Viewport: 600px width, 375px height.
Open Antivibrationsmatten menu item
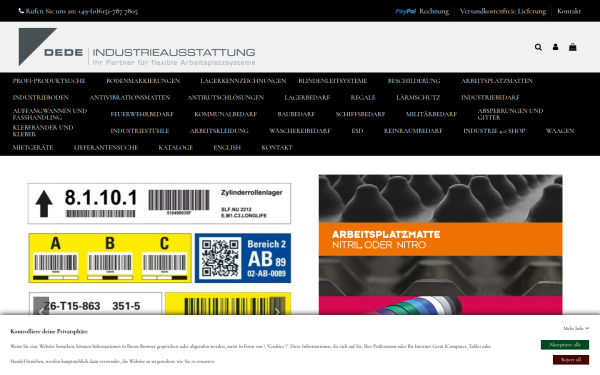click(x=130, y=98)
